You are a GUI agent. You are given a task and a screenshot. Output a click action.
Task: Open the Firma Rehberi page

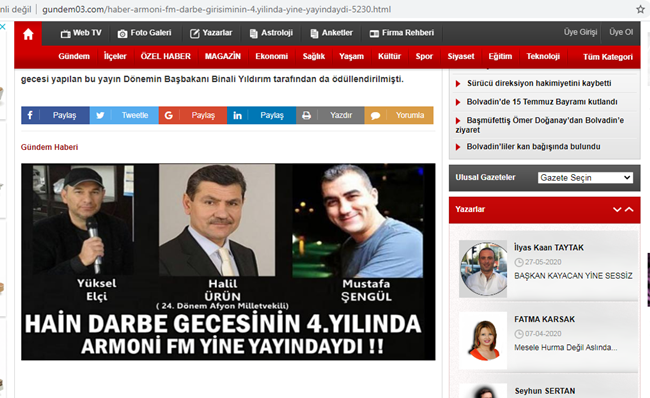coord(402,33)
